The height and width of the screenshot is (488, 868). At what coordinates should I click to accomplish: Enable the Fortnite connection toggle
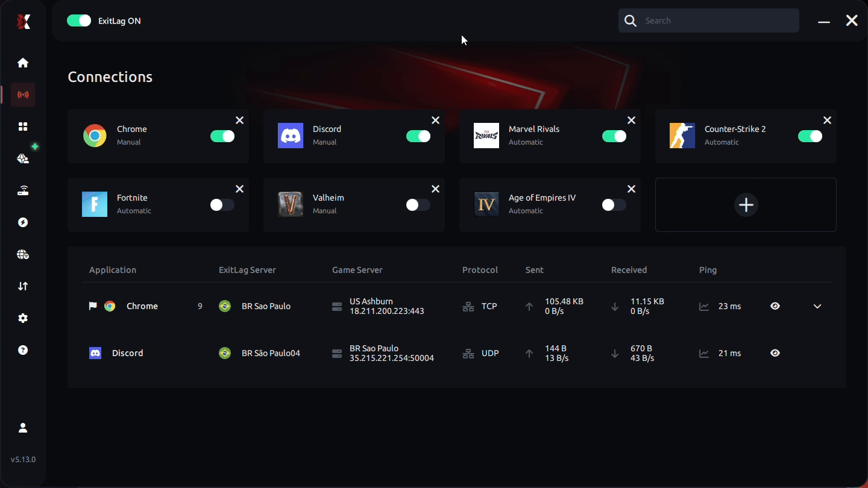[x=222, y=205]
